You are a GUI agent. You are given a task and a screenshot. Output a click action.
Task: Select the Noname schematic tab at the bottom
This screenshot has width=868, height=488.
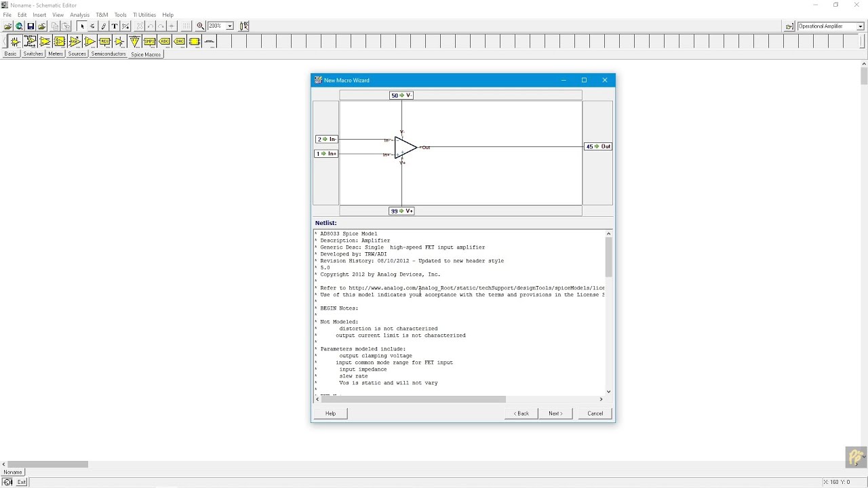click(12, 472)
